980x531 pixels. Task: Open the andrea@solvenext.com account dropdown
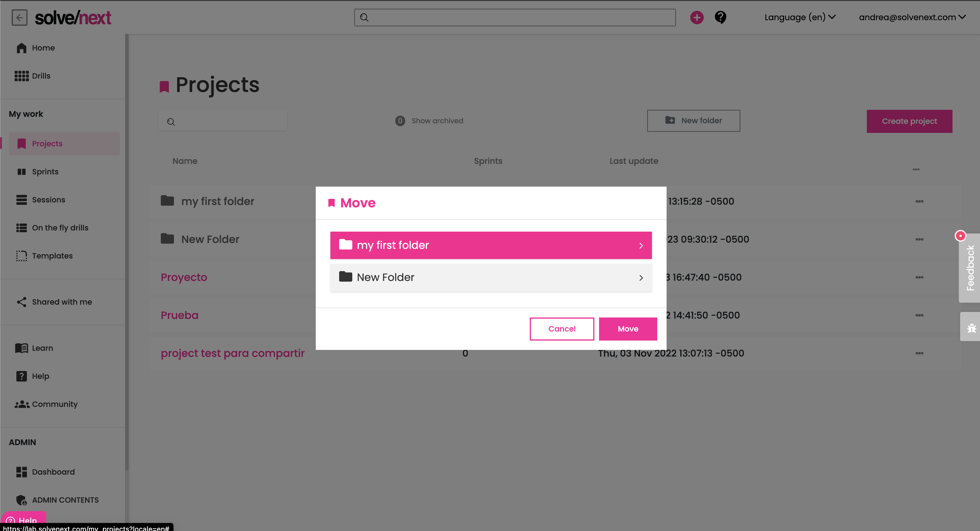pos(912,18)
